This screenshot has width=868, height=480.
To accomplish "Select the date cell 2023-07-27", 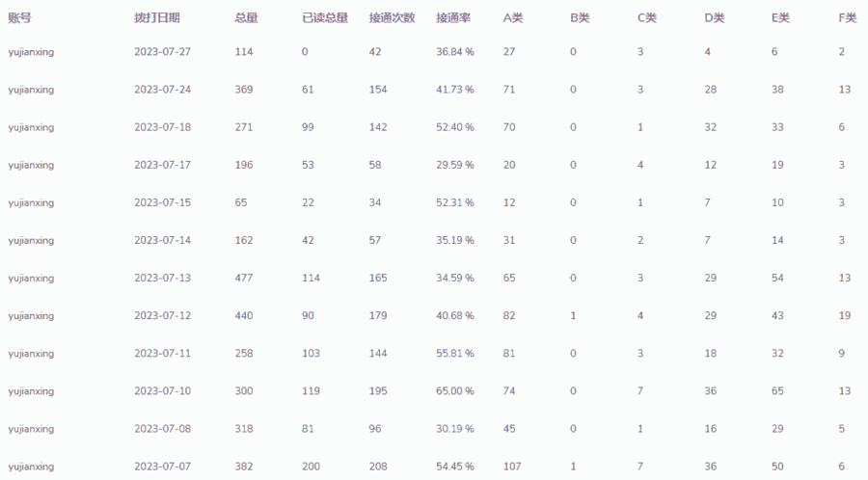I will pyautogui.click(x=162, y=52).
